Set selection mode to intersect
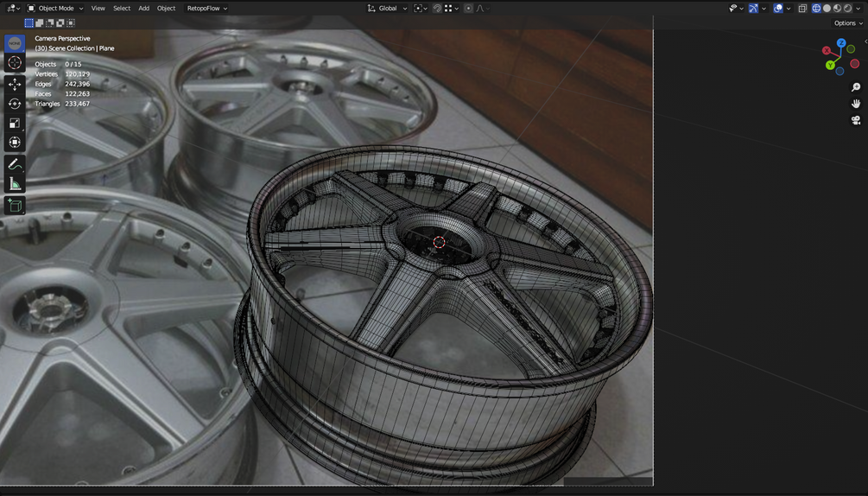This screenshot has height=496, width=868. pyautogui.click(x=71, y=22)
